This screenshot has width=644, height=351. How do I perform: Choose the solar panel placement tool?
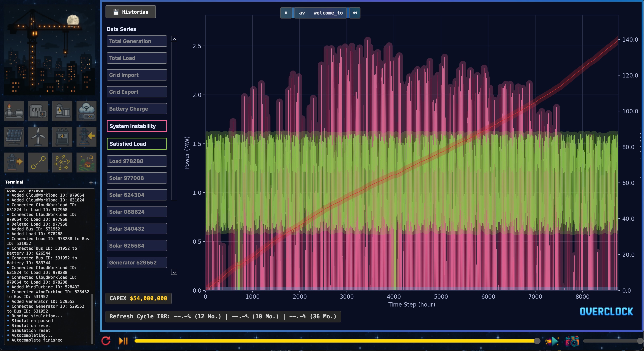[14, 137]
